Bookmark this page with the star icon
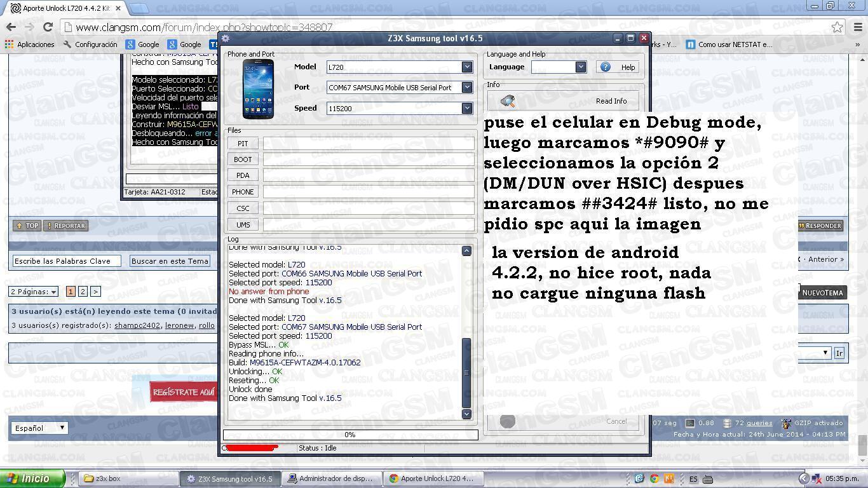The height and width of the screenshot is (488, 868). pyautogui.click(x=837, y=27)
